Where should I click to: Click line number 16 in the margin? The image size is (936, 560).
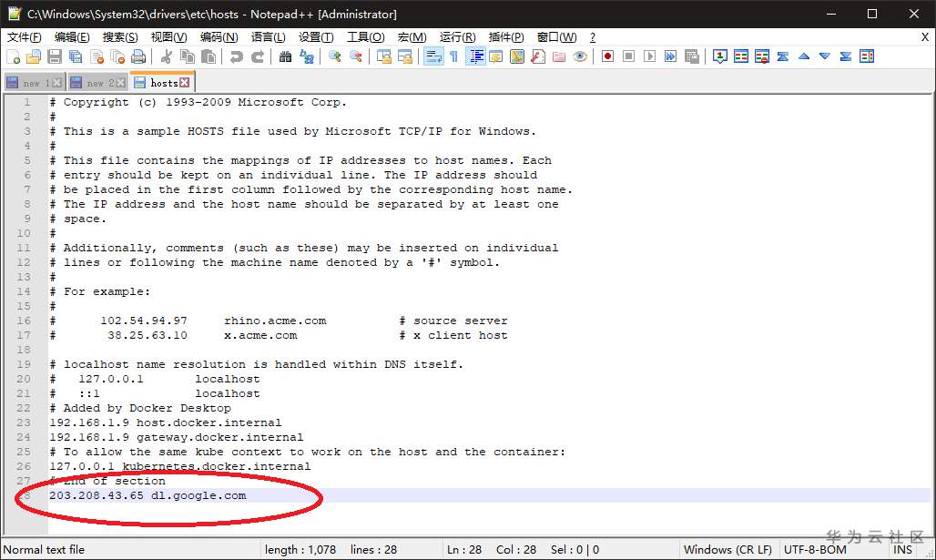point(24,321)
